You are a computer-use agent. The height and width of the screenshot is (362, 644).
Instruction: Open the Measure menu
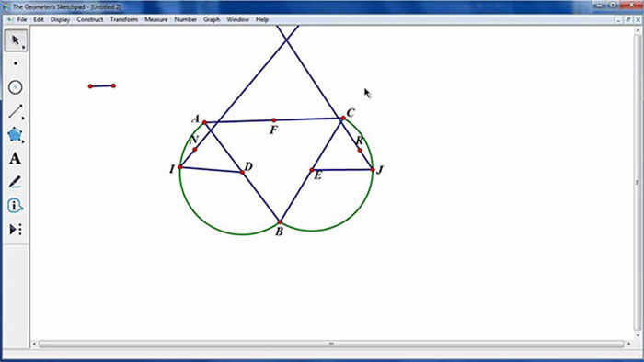tap(156, 19)
